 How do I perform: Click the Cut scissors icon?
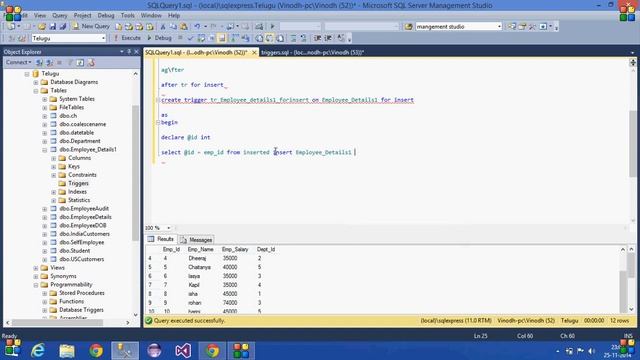163,27
